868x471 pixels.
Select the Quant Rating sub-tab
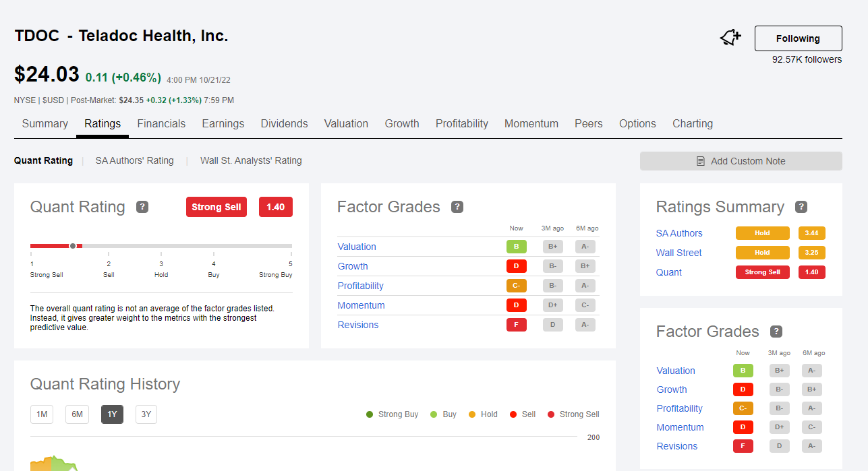tap(43, 160)
